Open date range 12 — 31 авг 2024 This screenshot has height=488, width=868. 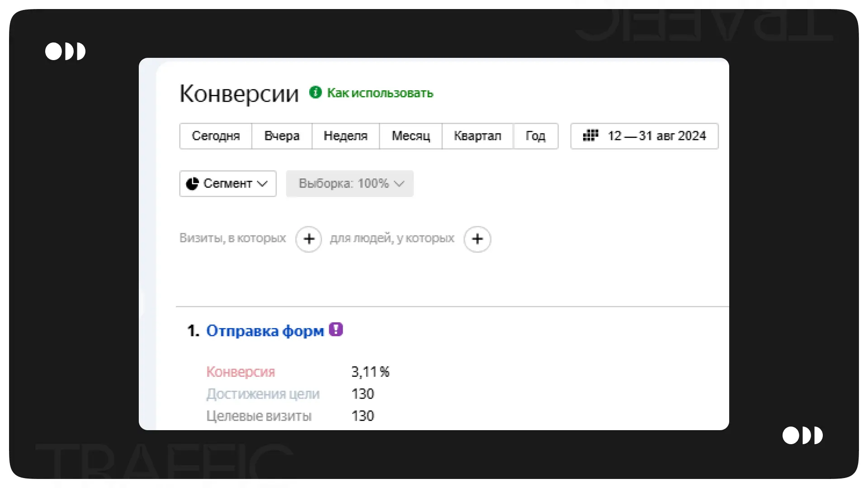point(656,136)
